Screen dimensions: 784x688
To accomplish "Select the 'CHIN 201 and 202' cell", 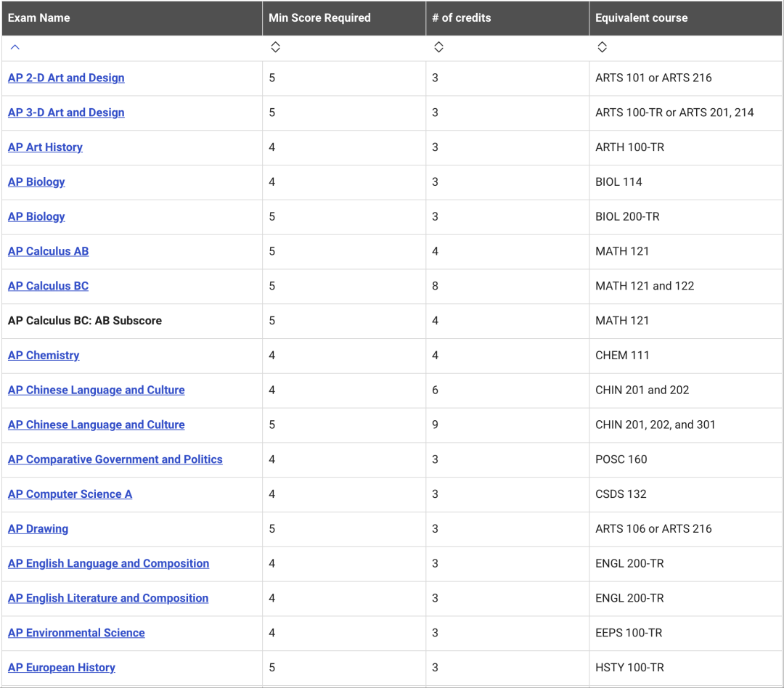I will [x=685, y=390].
